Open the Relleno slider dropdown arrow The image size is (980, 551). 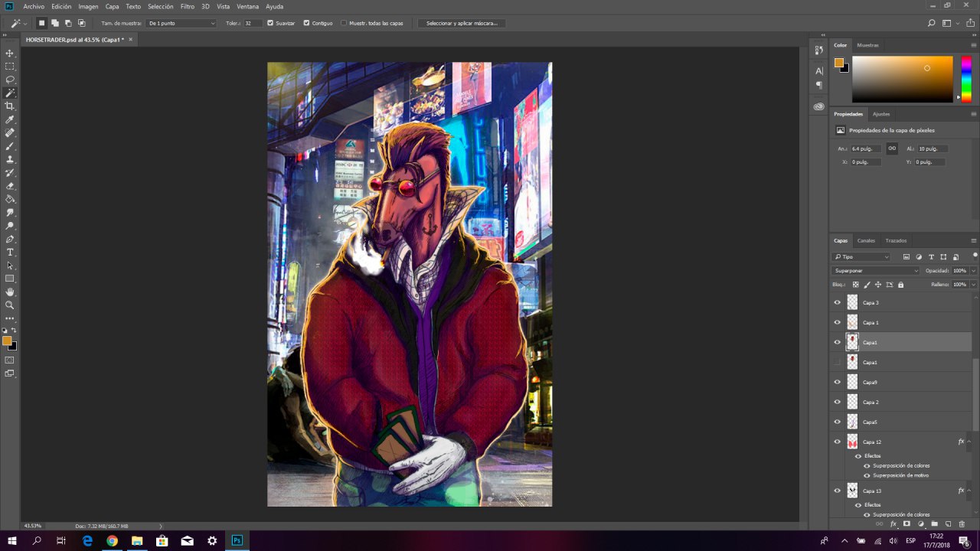tap(973, 285)
